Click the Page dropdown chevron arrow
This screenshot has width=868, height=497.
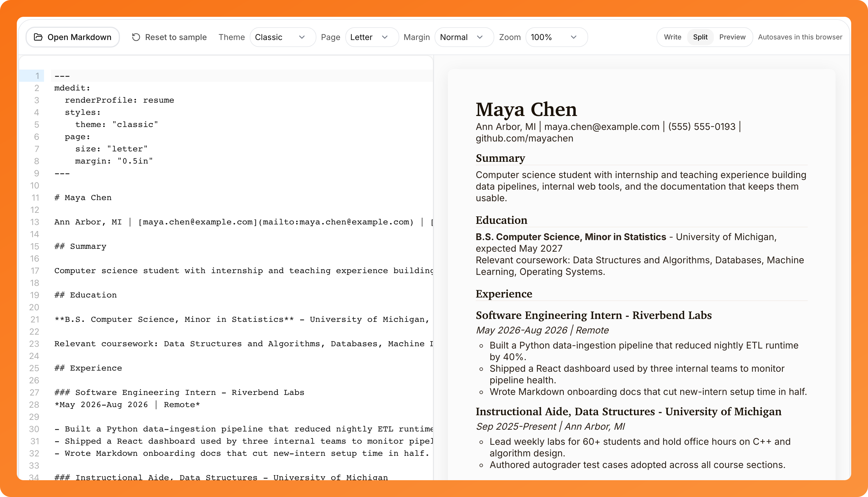coord(385,37)
